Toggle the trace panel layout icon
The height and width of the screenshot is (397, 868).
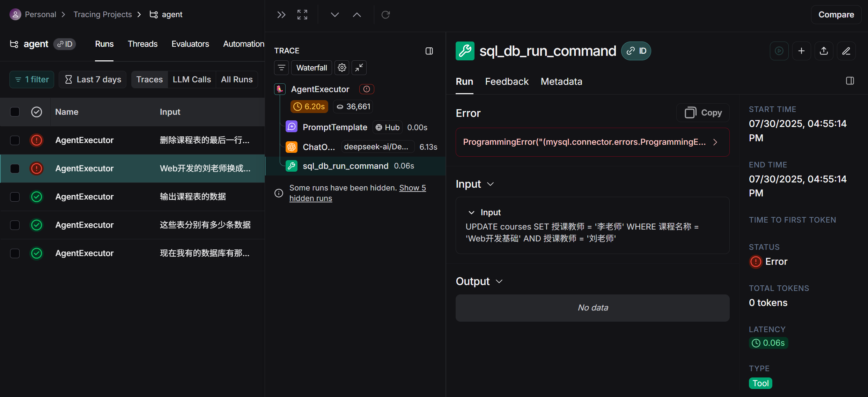pyautogui.click(x=429, y=51)
